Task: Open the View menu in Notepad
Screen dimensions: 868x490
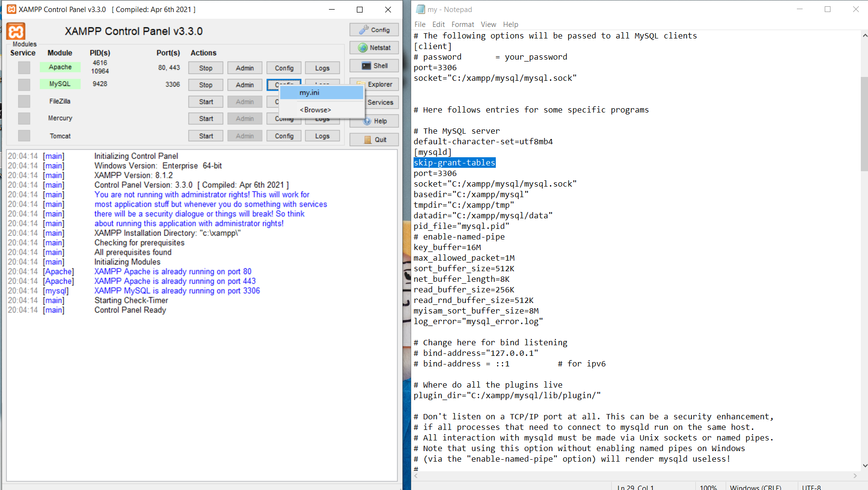Action: pyautogui.click(x=488, y=25)
